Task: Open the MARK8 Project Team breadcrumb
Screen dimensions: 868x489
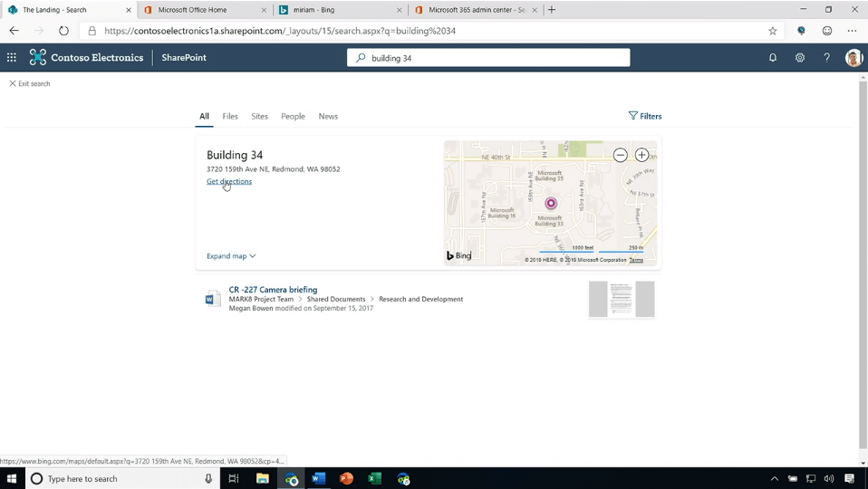Action: pos(261,299)
